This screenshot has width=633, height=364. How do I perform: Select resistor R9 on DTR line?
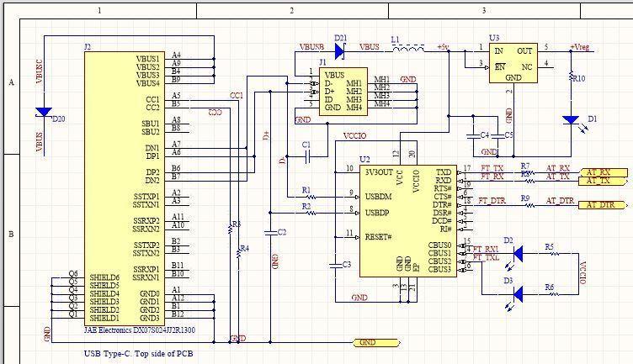click(530, 205)
